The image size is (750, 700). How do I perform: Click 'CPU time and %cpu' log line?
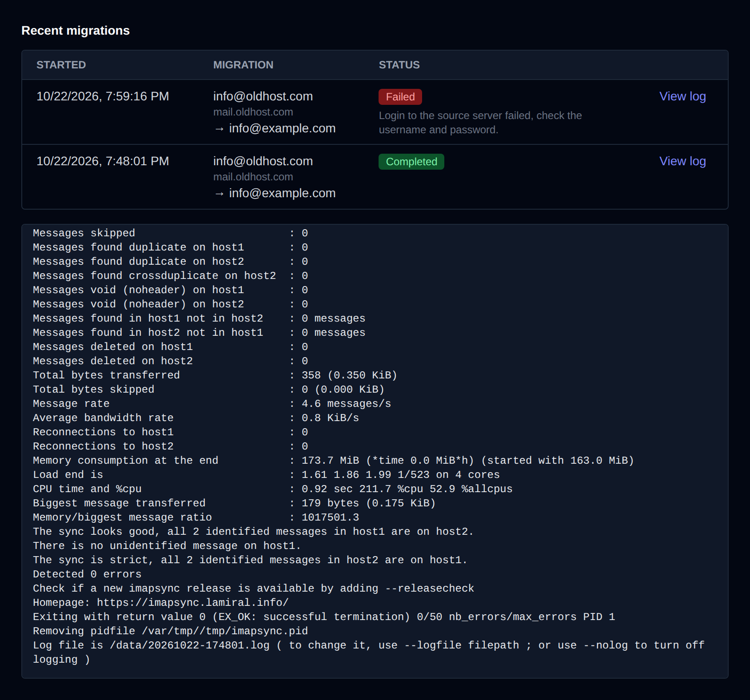click(273, 489)
